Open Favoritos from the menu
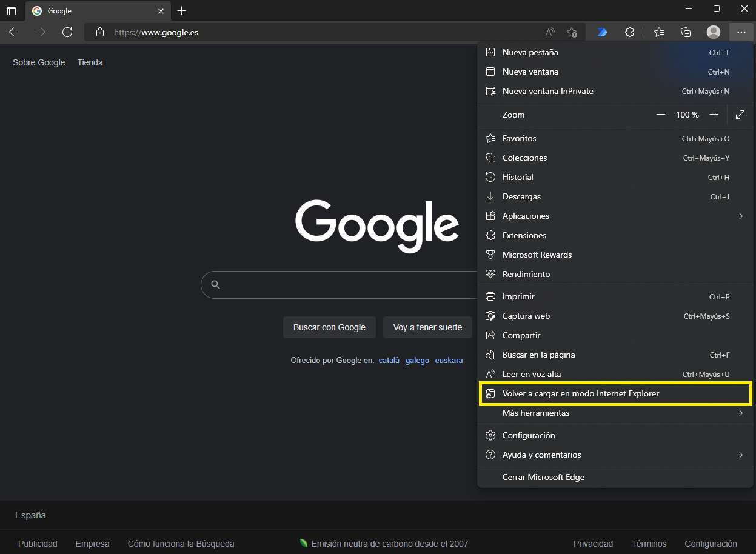The height and width of the screenshot is (554, 756). click(615, 138)
